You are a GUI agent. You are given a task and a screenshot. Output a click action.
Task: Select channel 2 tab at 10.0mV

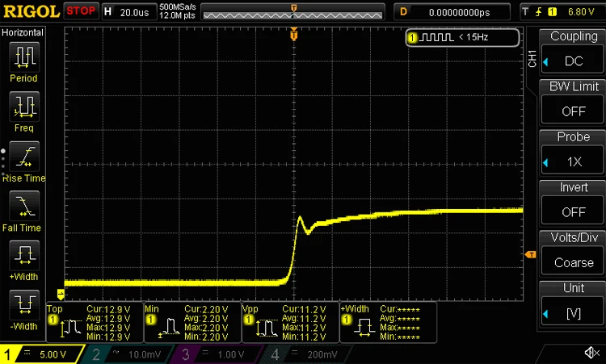pos(129,354)
